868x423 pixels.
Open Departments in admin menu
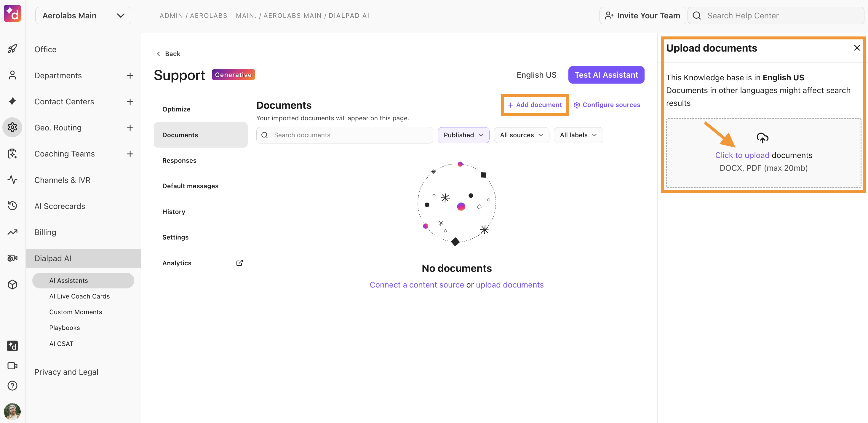tap(58, 76)
